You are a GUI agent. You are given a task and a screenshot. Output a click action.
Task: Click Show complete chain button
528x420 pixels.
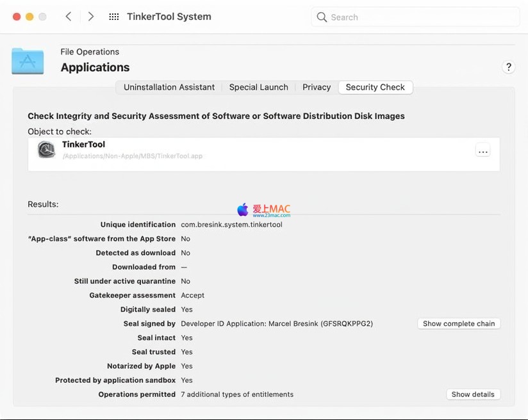(459, 324)
